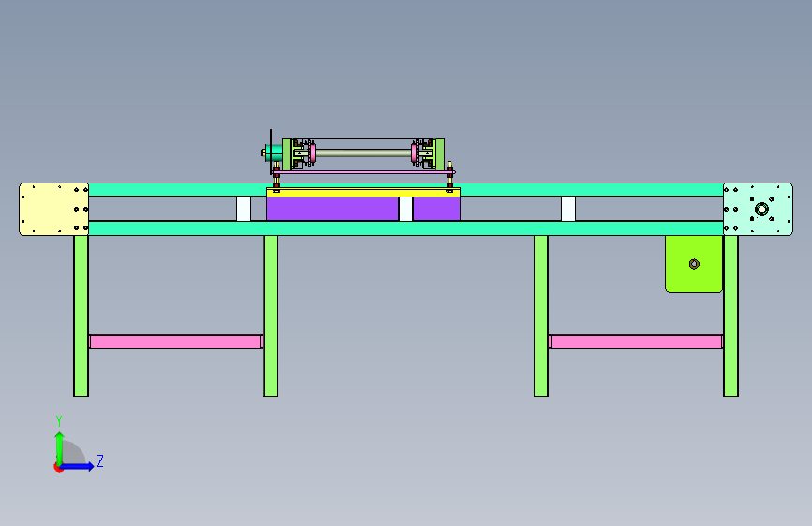Select the green leg below purple block

(271, 315)
